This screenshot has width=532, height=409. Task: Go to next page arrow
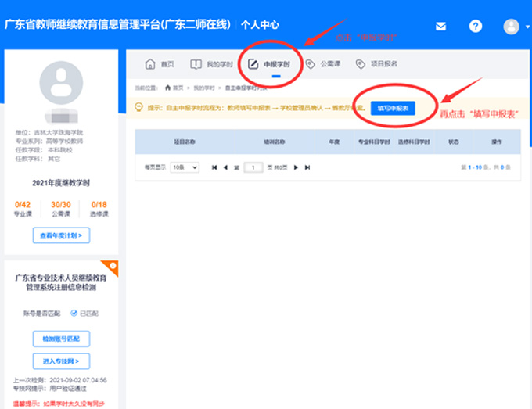click(297, 167)
